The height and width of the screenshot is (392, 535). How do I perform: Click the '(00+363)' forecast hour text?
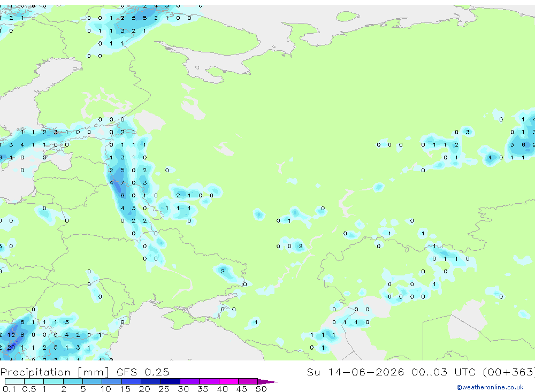pos(509,372)
